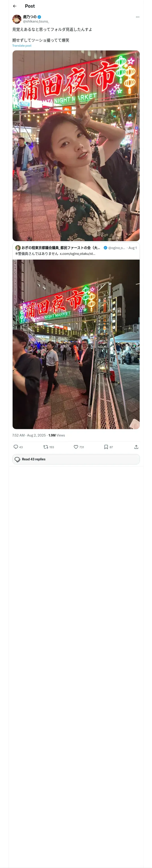Repost using the retweet arrows icon
The height and width of the screenshot is (868, 152).
click(46, 447)
